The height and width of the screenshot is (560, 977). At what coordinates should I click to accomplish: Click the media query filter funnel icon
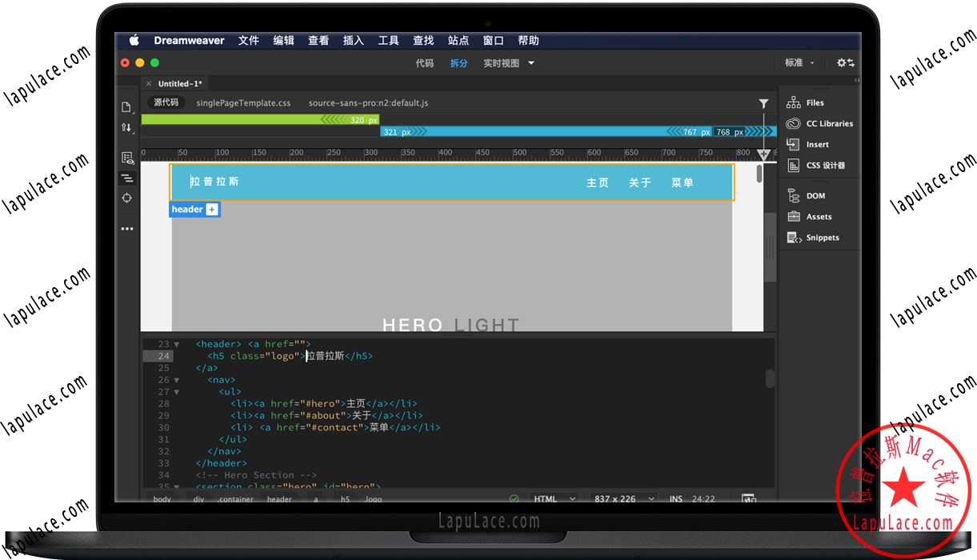point(763,103)
